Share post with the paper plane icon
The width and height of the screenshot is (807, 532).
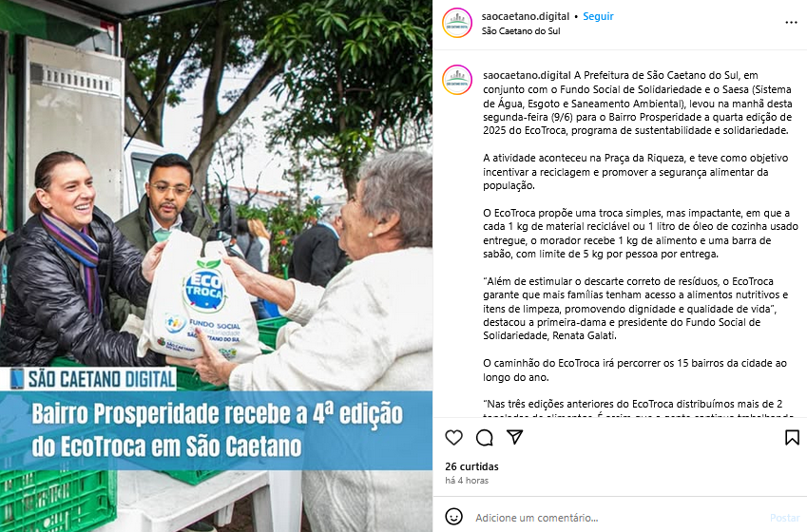point(514,437)
